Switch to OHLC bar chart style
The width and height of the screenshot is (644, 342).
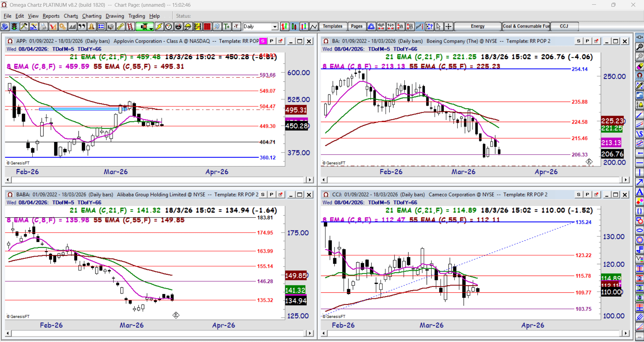(285, 26)
